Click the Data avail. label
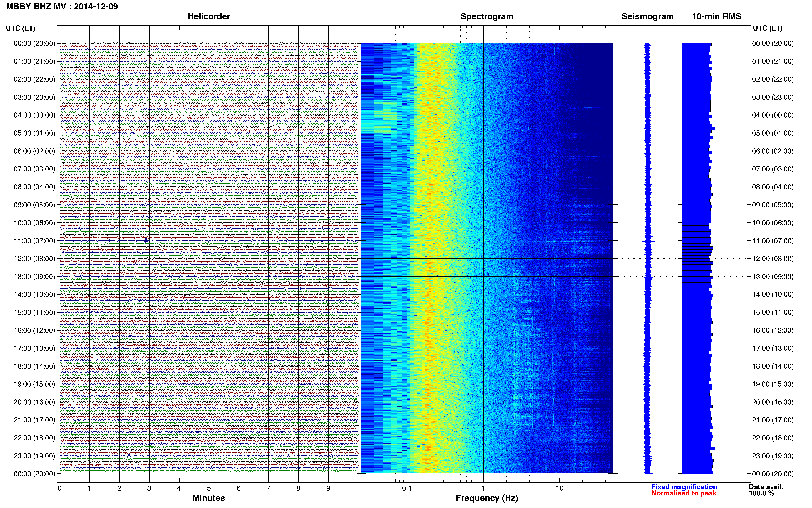This screenshot has width=812, height=508. click(766, 487)
